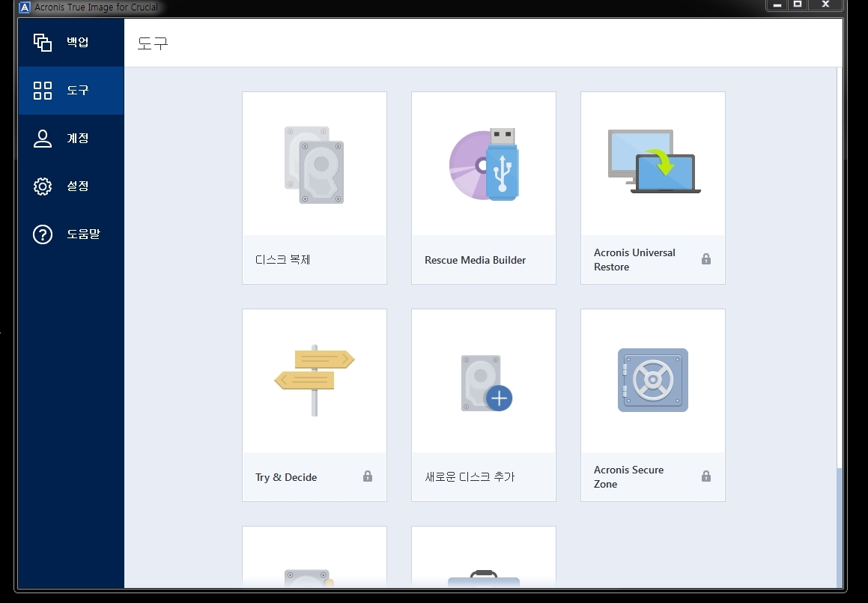Click the account person icon
Image resolution: width=868 pixels, height=603 pixels.
tap(43, 139)
